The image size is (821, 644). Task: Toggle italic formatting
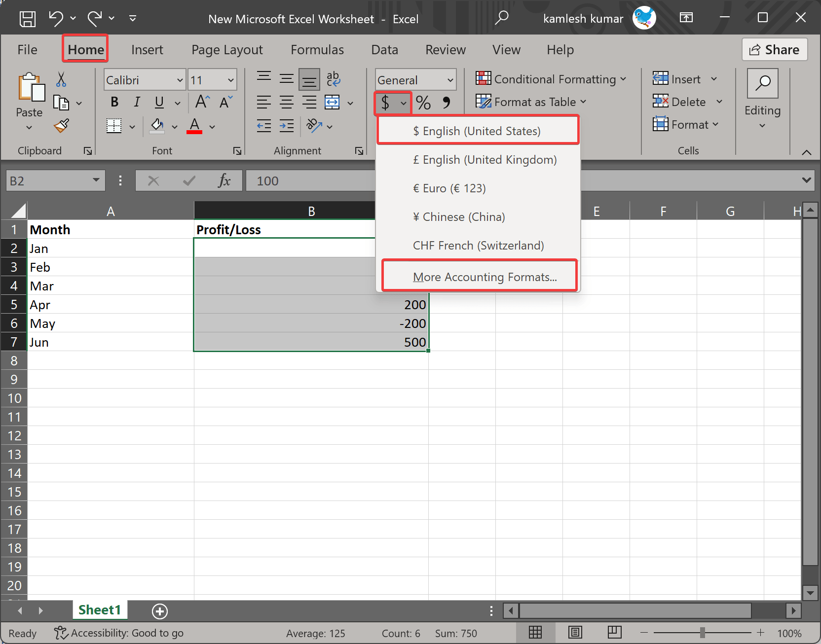(137, 103)
